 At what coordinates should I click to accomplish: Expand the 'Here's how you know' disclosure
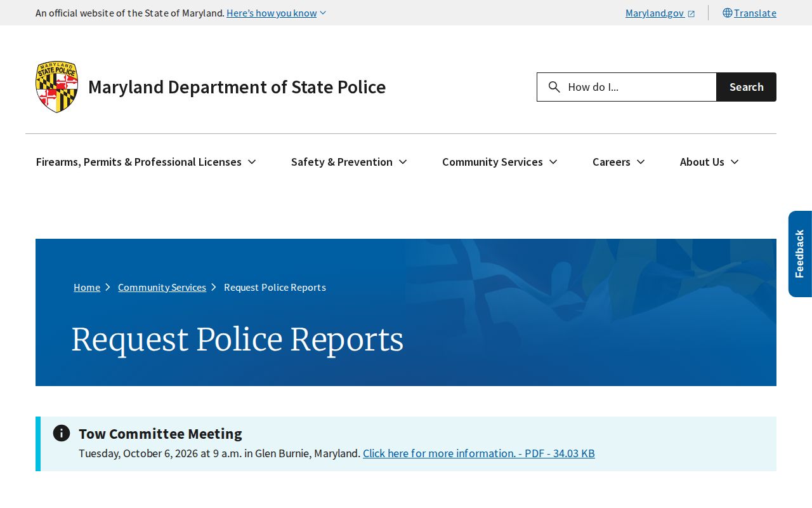[x=276, y=13]
